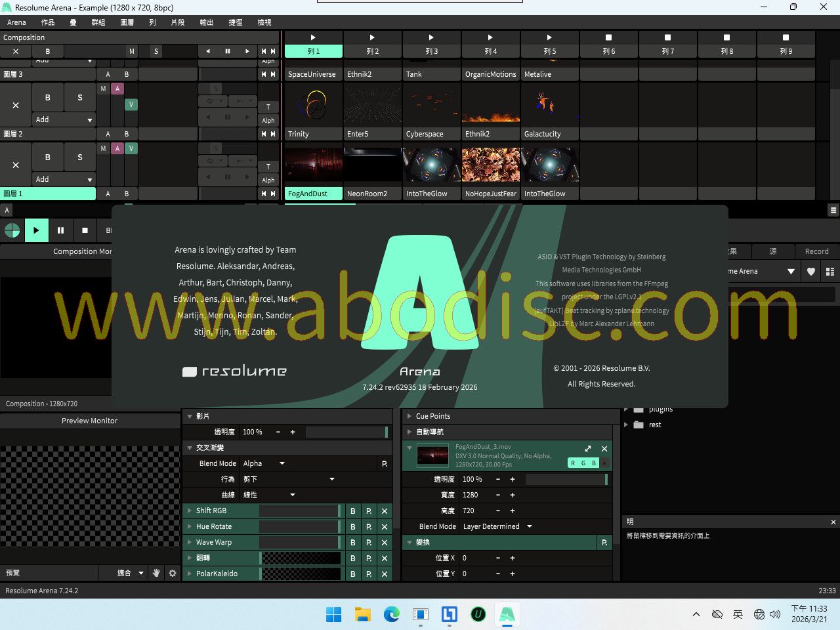This screenshot has width=840, height=630.
Task: Remove the Shift RGB effect with its X
Action: (x=385, y=511)
